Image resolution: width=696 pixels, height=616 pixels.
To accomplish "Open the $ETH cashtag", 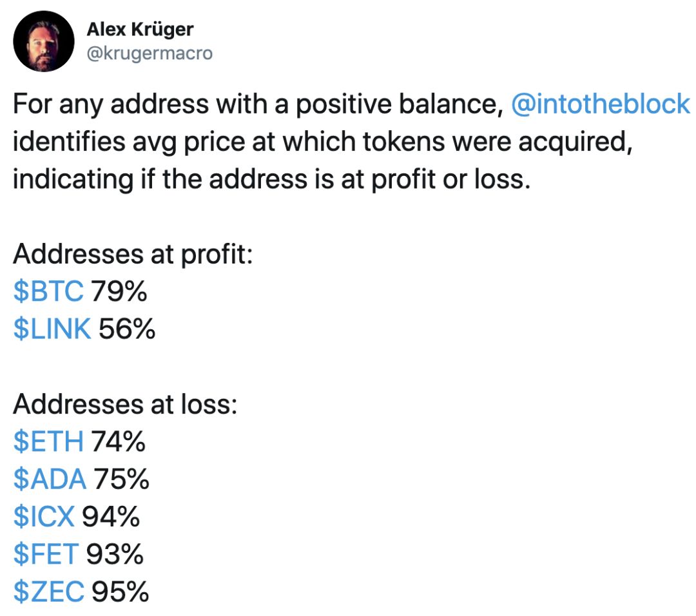I will tap(48, 441).
